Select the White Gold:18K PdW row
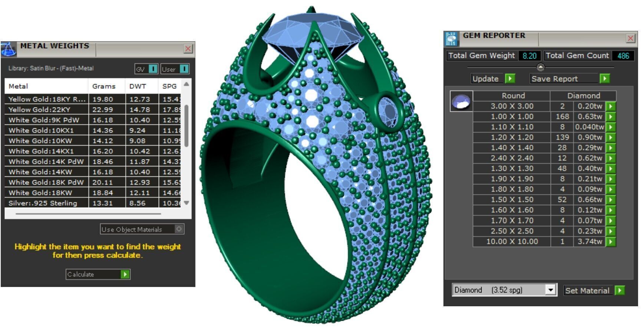This screenshot has height=330, width=644. (x=93, y=182)
